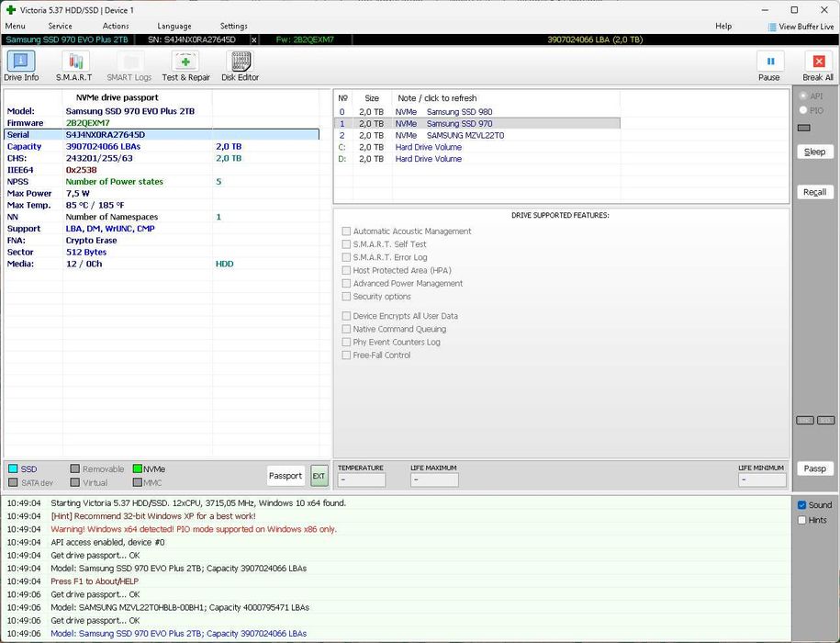Select the API radio button
Screen dimensions: 840x643
pos(803,96)
